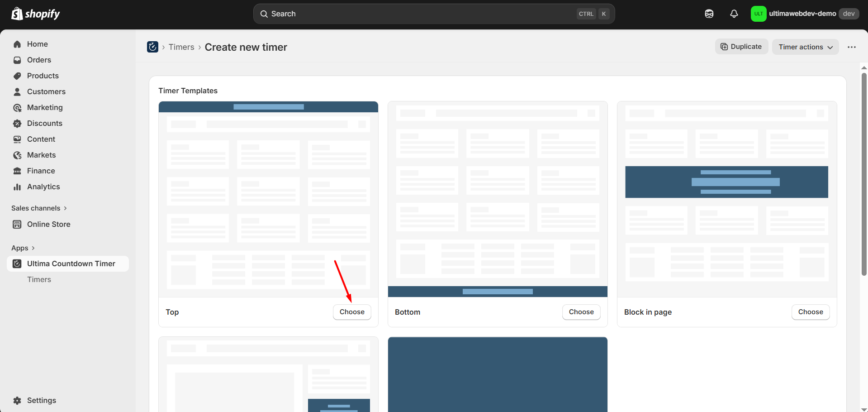868x412 pixels.
Task: Click the Online Store storefront icon
Action: tap(17, 224)
